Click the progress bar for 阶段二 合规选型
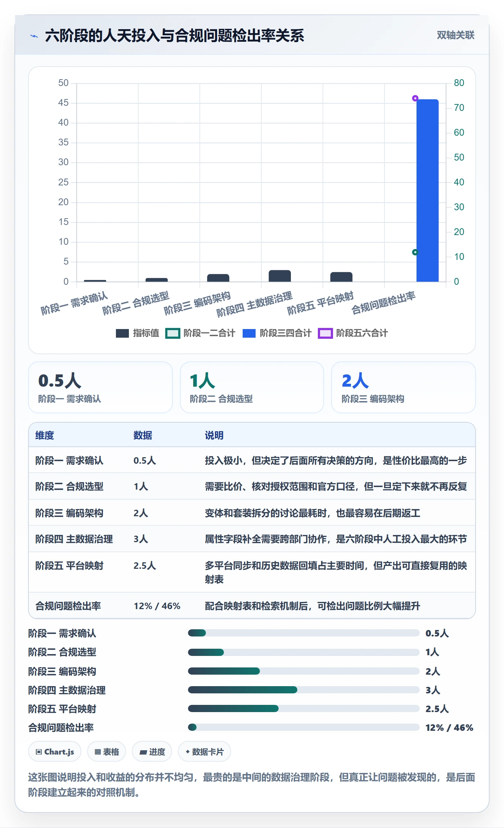The width and height of the screenshot is (504, 828). click(x=303, y=652)
